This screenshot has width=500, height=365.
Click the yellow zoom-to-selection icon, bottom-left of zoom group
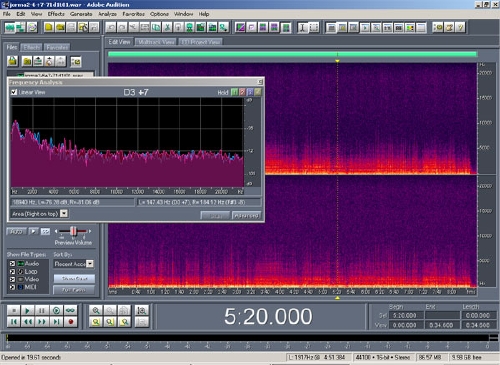[x=96, y=322]
